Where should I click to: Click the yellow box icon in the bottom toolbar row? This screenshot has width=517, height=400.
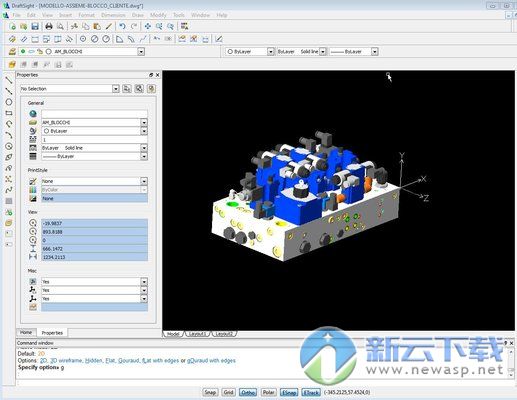[x=12, y=64]
